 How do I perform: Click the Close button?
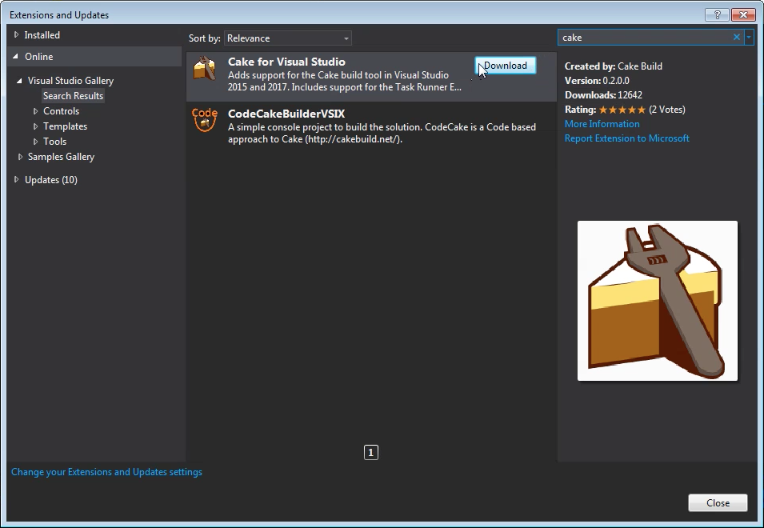point(718,503)
